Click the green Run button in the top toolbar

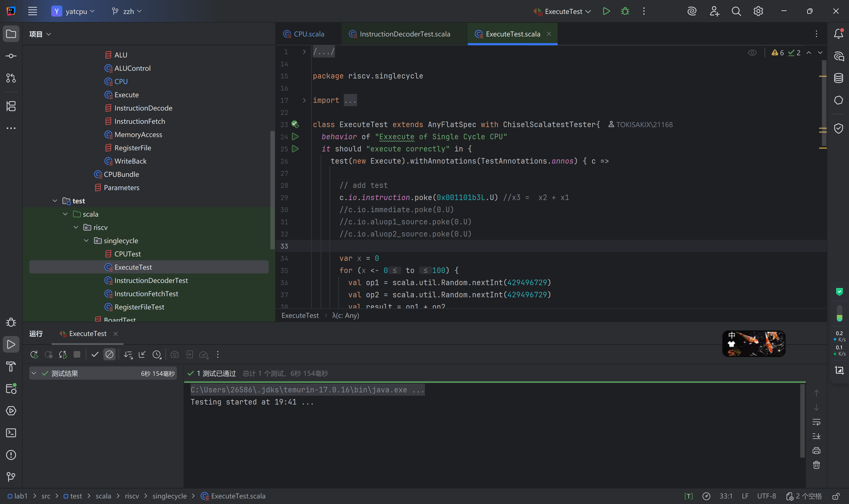(606, 11)
